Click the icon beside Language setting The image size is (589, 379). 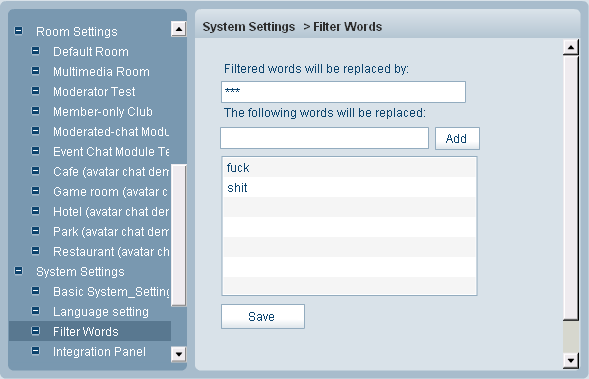point(35,311)
